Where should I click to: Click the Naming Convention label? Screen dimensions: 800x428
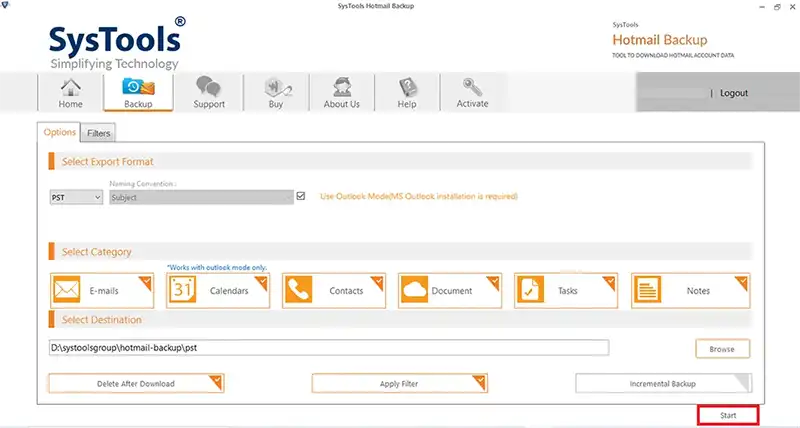pos(143,184)
